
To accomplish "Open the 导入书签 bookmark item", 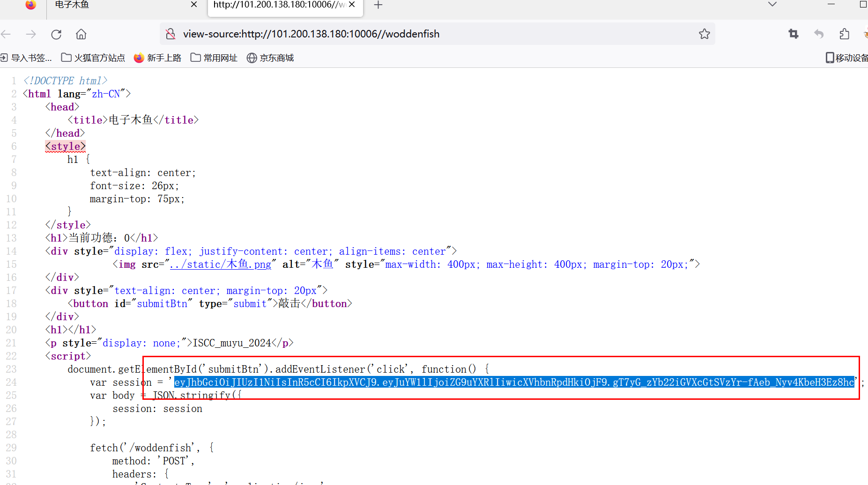I will pos(26,58).
